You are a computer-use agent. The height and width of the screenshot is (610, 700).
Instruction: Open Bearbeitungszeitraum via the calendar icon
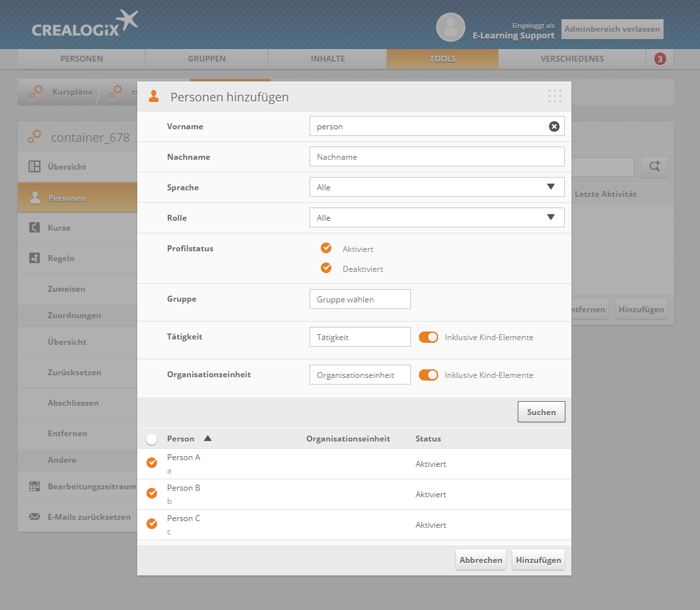[x=34, y=487]
